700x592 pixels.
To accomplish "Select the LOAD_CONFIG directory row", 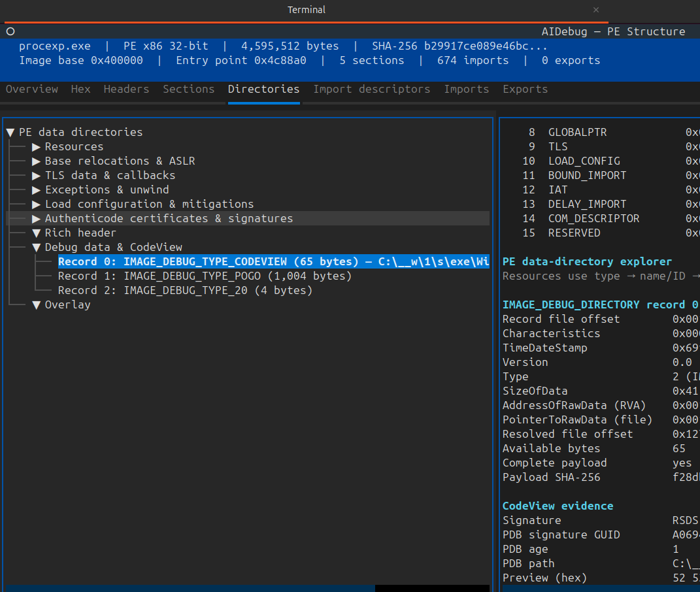I will click(599, 161).
